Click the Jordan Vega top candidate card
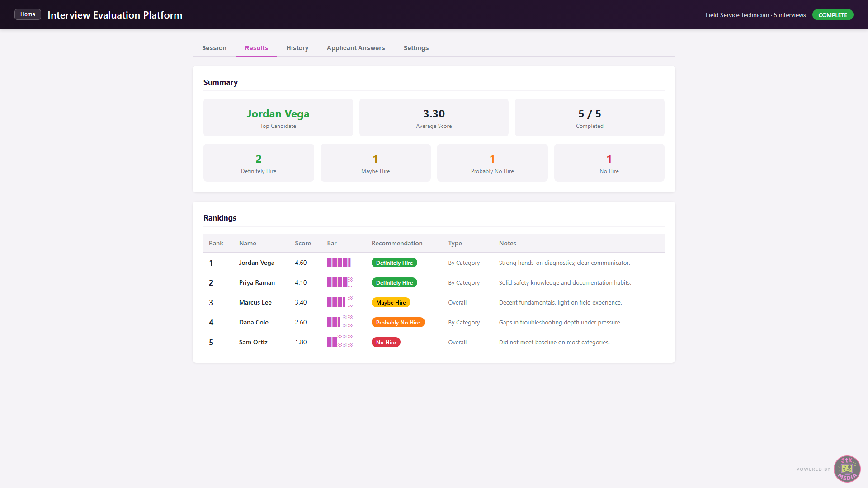Image resolution: width=868 pixels, height=488 pixels. 278,117
